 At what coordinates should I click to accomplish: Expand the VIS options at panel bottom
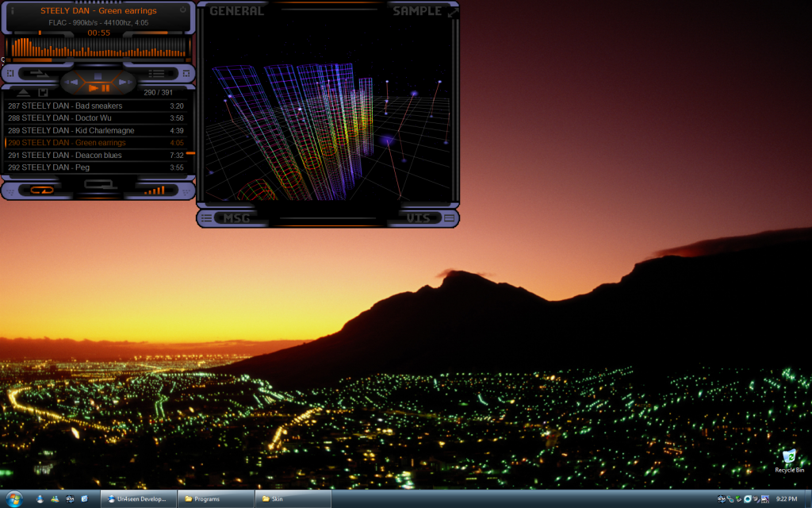pos(419,217)
